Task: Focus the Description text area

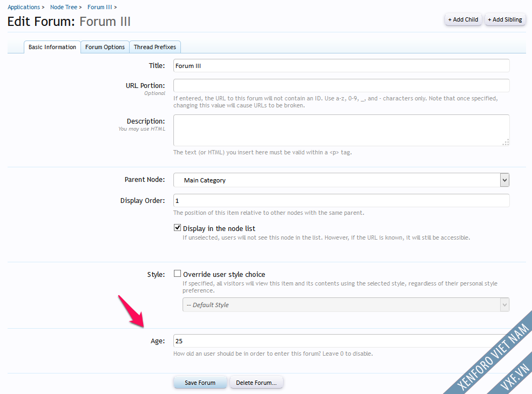Action: click(341, 130)
